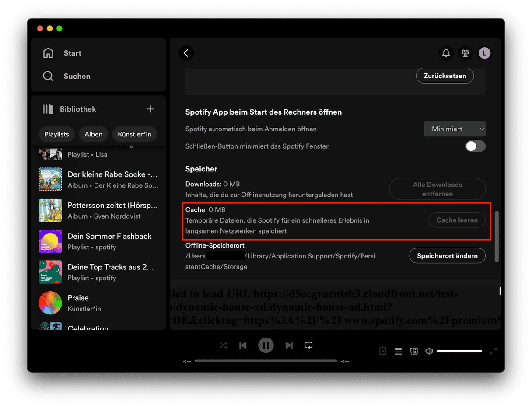Screen dimensions: 532x408
Task: Adjust the volume slider
Action: (459, 351)
